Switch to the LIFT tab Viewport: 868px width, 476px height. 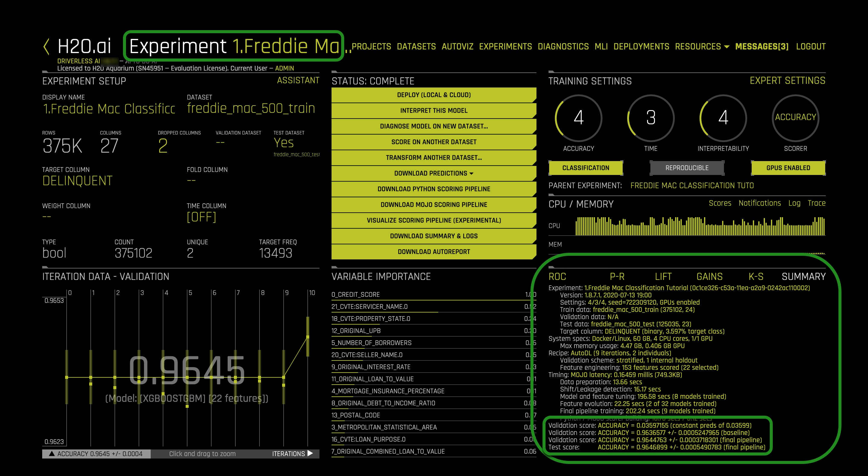663,277
